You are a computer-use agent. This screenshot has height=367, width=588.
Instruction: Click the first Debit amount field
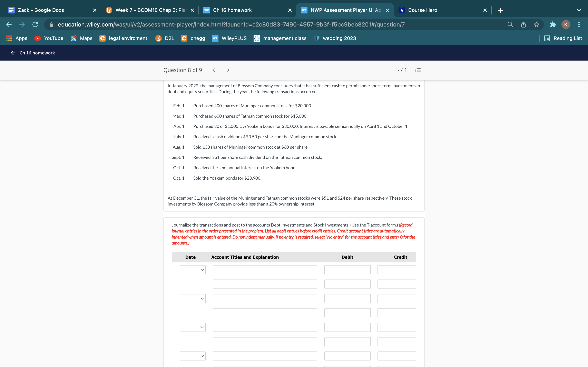(x=347, y=270)
